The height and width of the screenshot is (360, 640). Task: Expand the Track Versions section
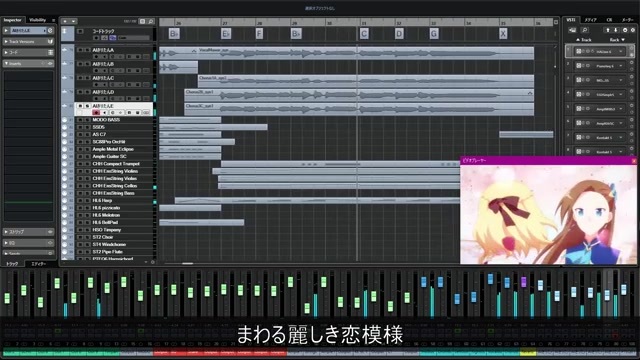click(x=7, y=42)
